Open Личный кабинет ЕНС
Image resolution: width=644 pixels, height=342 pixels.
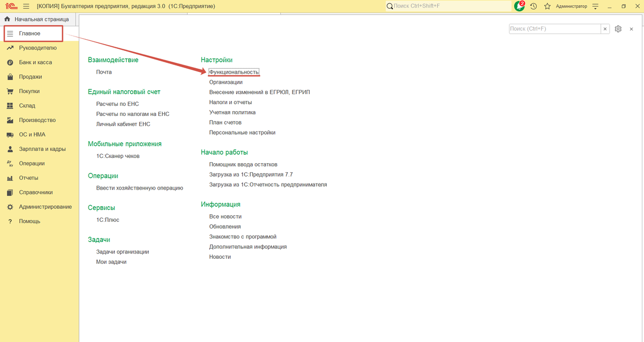(x=123, y=124)
